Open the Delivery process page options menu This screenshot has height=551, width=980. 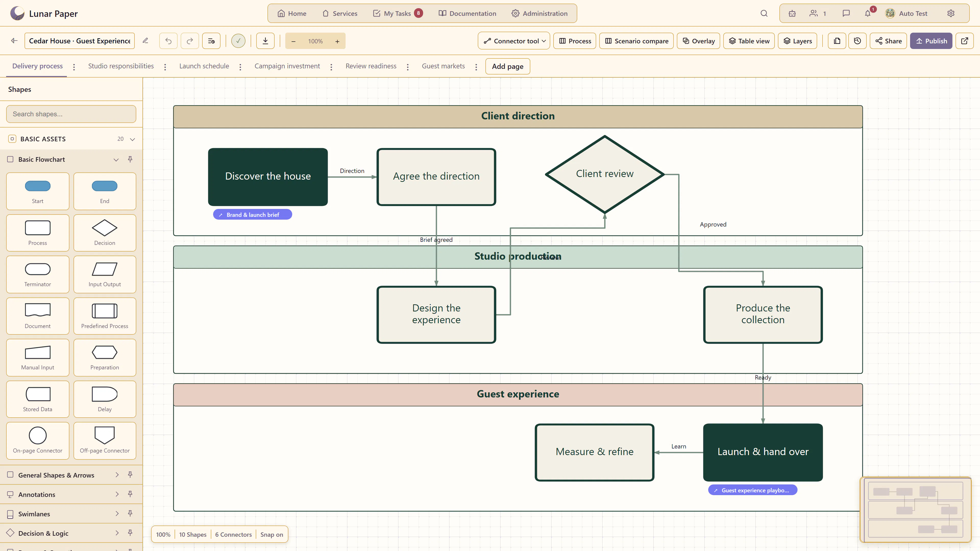pyautogui.click(x=74, y=67)
